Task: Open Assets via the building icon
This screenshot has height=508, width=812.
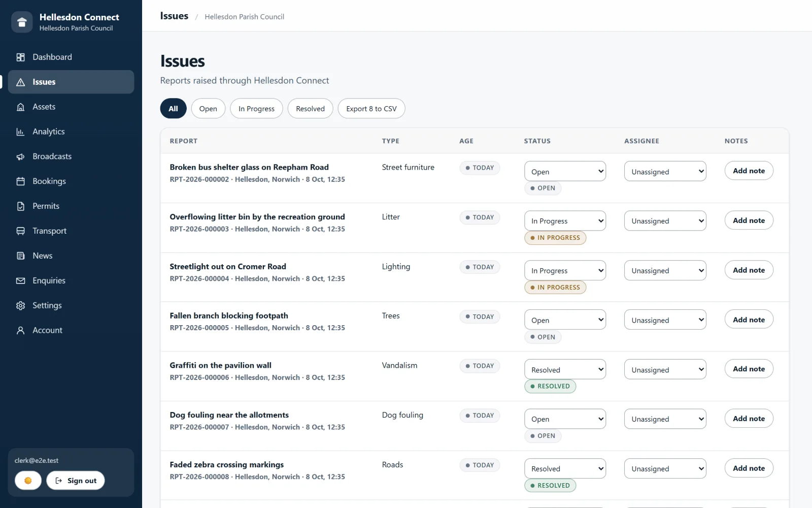Action: point(21,107)
